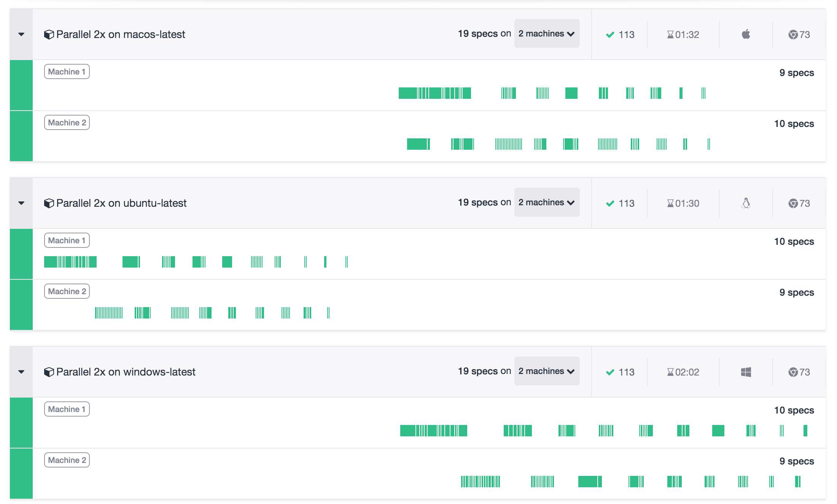Open the 2 machines dropdown for windows-latest
The image size is (837, 504).
click(x=547, y=371)
